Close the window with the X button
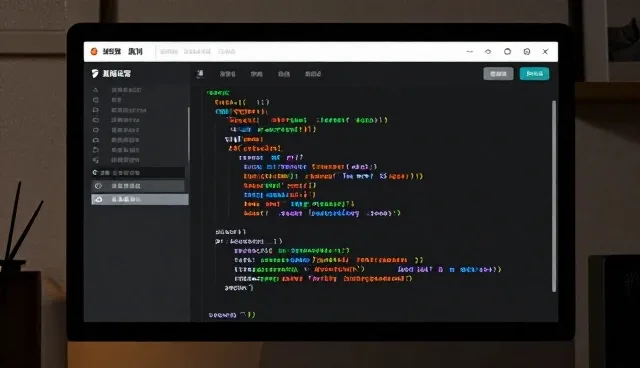 coord(545,52)
